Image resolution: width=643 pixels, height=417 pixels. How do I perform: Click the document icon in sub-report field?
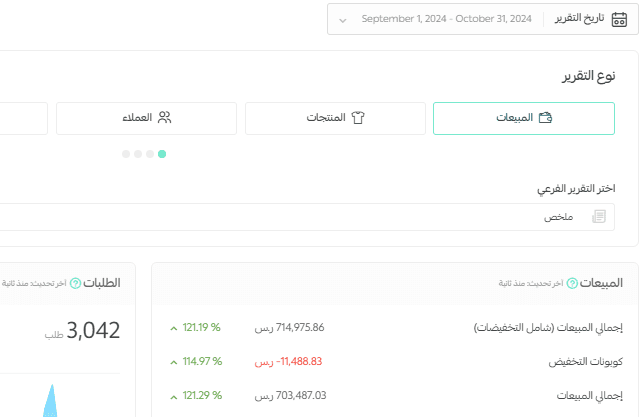598,217
